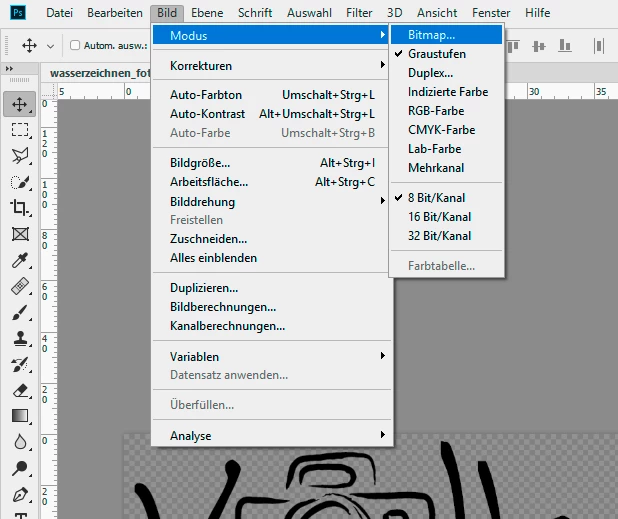This screenshot has height=519, width=618.
Task: Select the Clone Stamp tool
Action: (20, 339)
